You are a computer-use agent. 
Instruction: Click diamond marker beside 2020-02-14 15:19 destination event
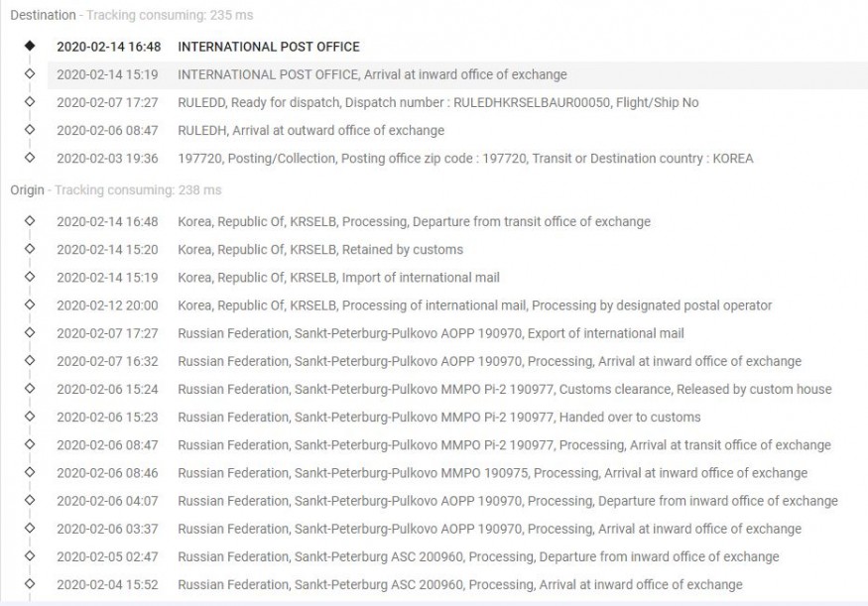[x=29, y=73]
